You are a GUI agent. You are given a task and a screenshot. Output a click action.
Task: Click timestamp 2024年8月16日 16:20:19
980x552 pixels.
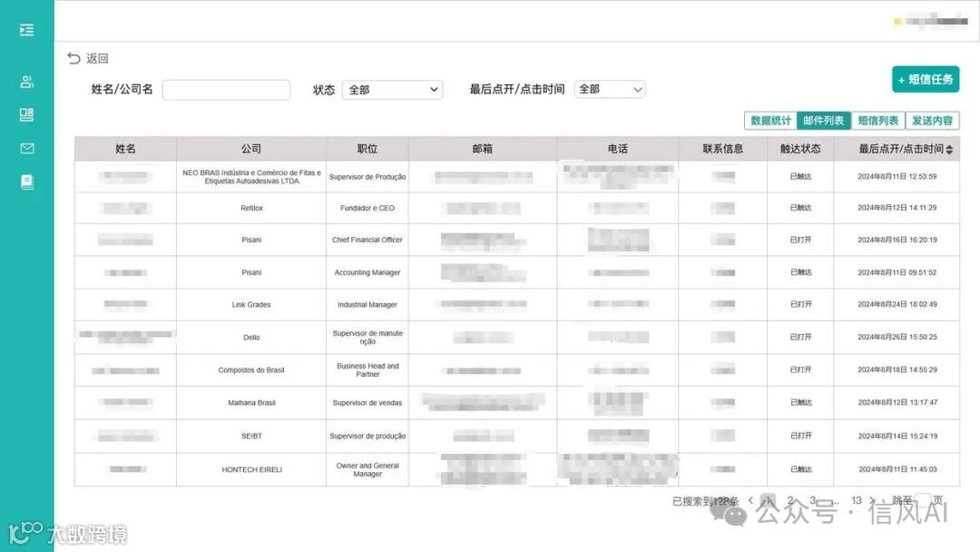[897, 240]
